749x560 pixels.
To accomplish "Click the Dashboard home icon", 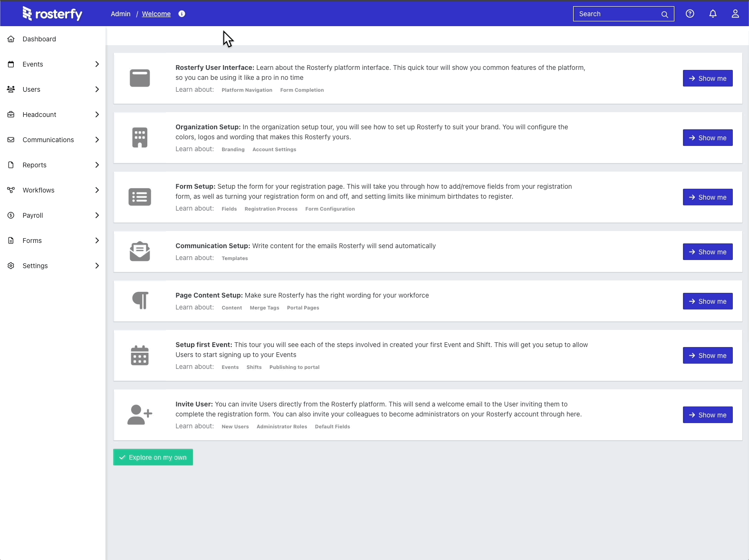I will point(11,39).
